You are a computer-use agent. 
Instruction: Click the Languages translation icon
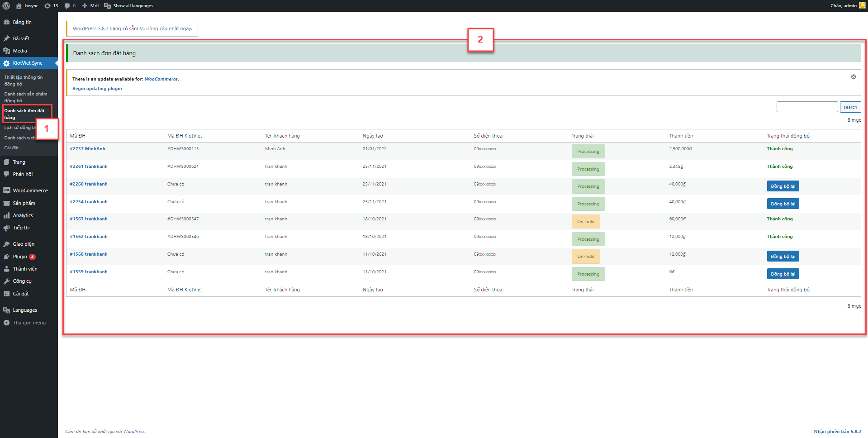click(6, 310)
